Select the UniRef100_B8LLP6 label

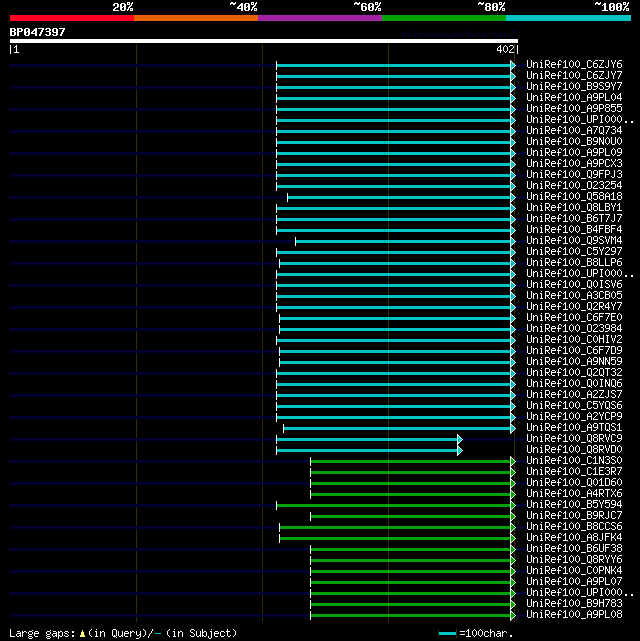coord(574,262)
